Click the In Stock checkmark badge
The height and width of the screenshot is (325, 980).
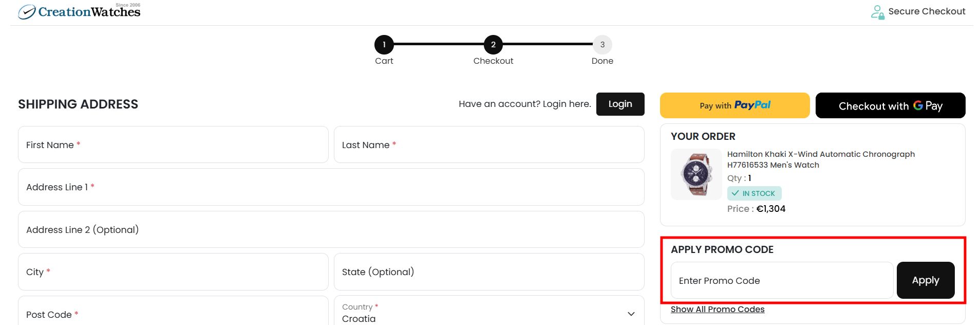tap(754, 193)
